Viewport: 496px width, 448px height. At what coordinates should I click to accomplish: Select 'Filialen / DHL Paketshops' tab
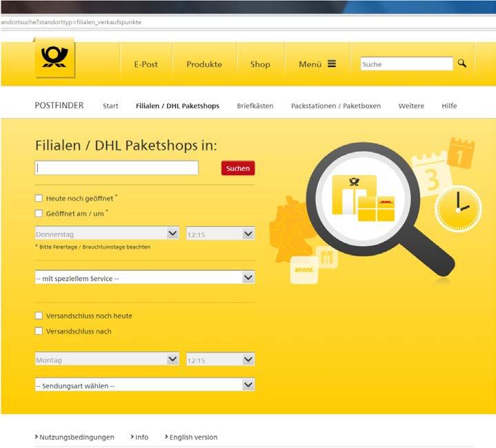(x=177, y=106)
